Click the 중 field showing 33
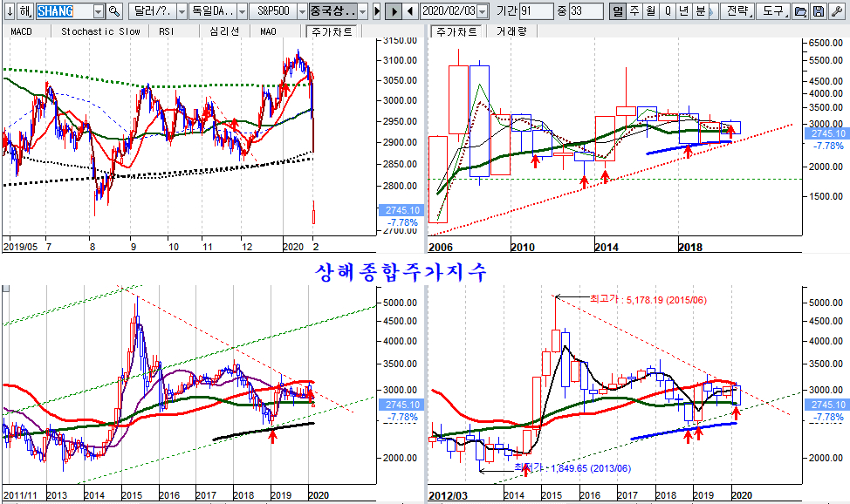 point(586,10)
